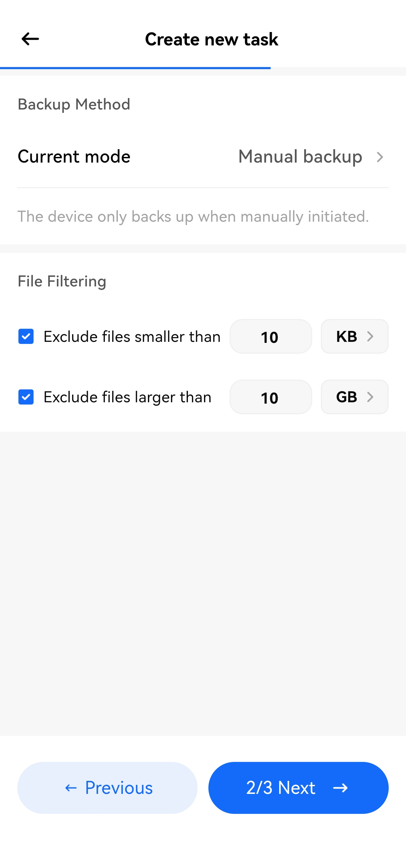This screenshot has height=868, width=406.
Task: Proceed with the '2/3 Next' button
Action: (298, 788)
